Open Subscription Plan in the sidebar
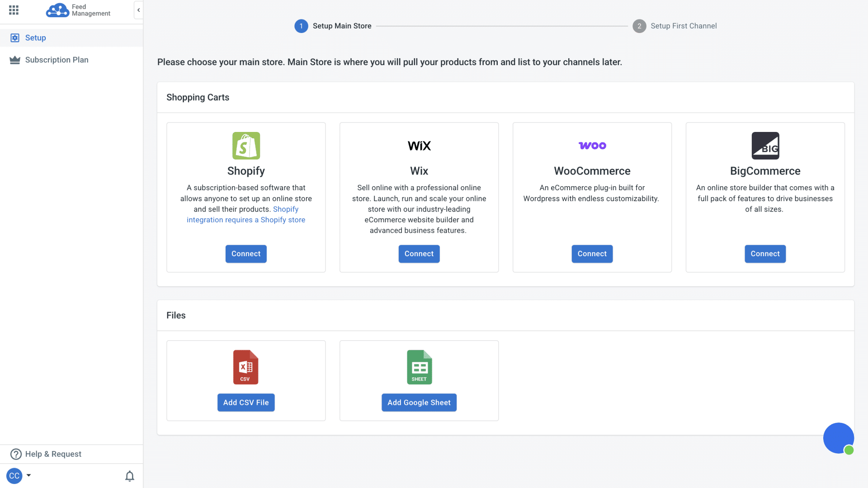 71,60
